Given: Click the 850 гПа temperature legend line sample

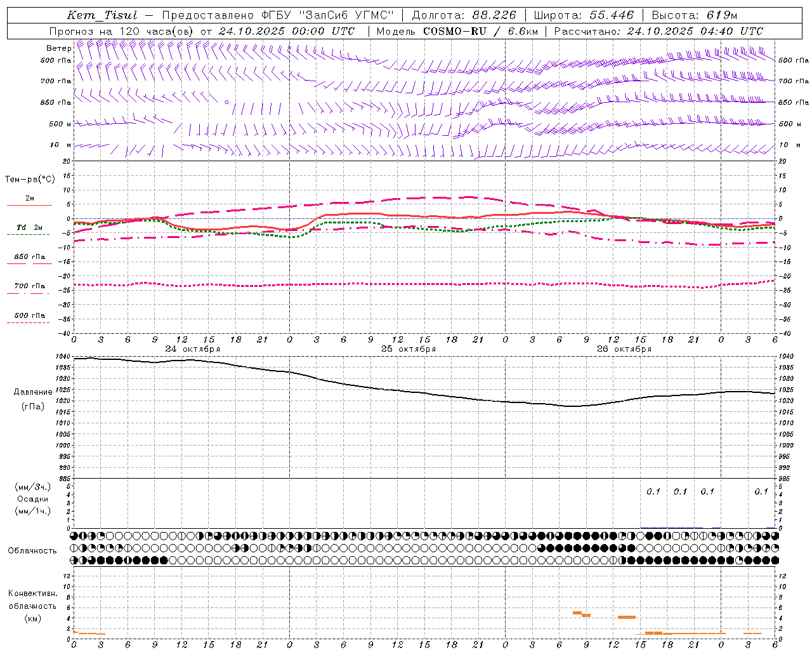Looking at the screenshot, I should (x=29, y=263).
